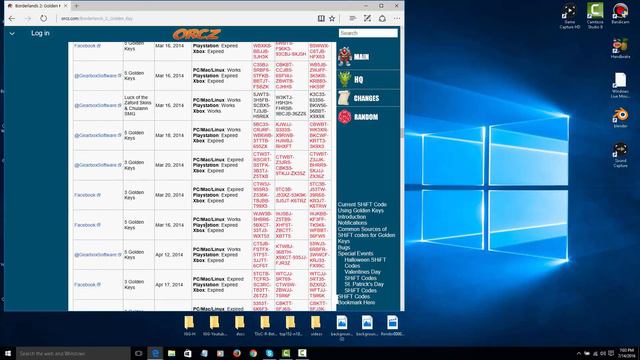Open Windows Live Movie Maker desktop shortcut
Image resolution: width=640 pixels, height=360 pixels.
(620, 85)
